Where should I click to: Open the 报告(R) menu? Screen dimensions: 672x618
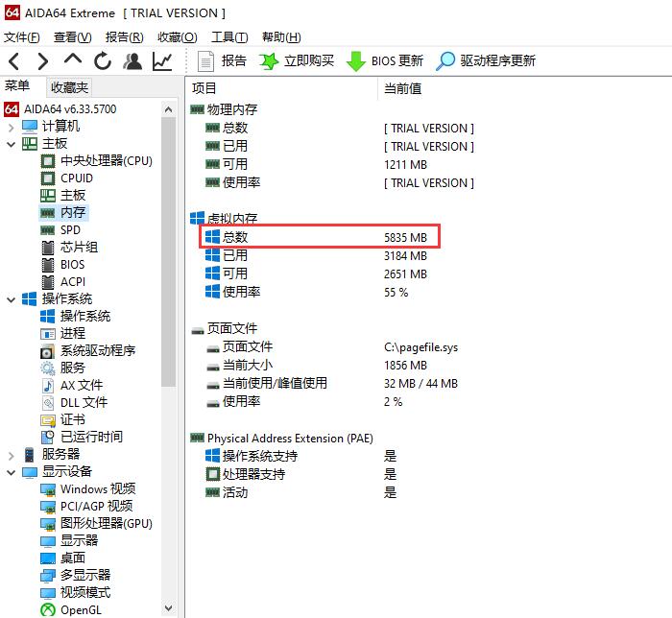coord(124,37)
